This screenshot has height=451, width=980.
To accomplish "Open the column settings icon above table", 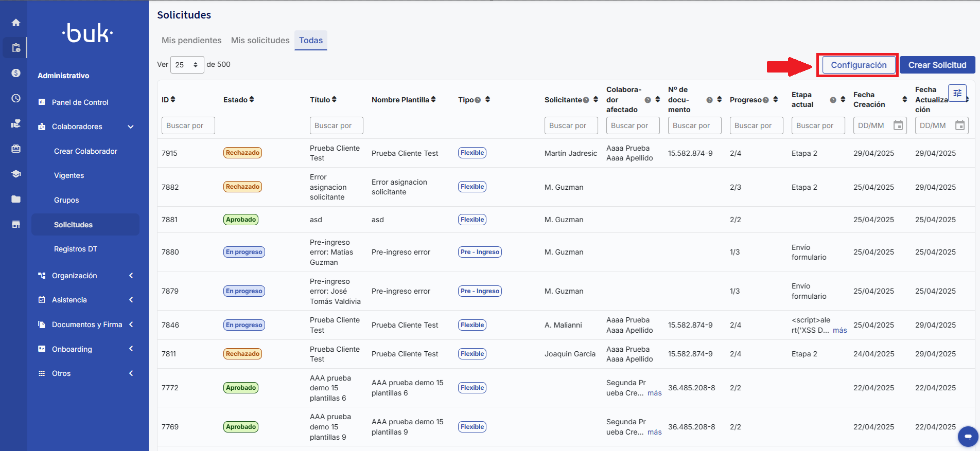I will 957,93.
